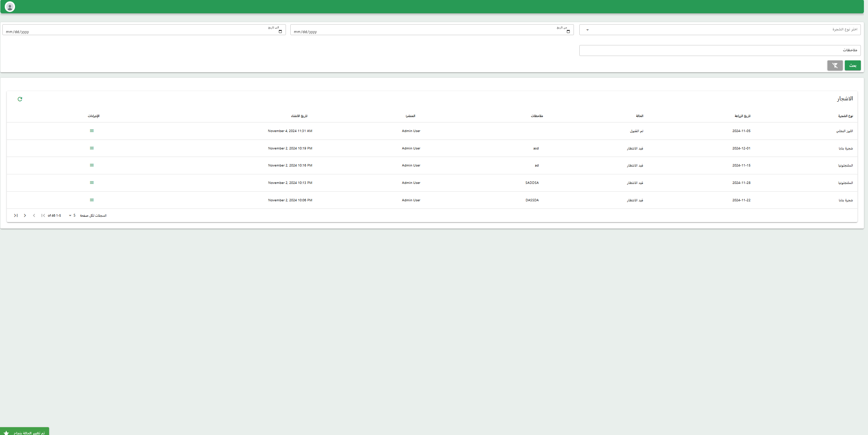
Task: Open actions menu for the SADDSA row
Action: click(92, 183)
